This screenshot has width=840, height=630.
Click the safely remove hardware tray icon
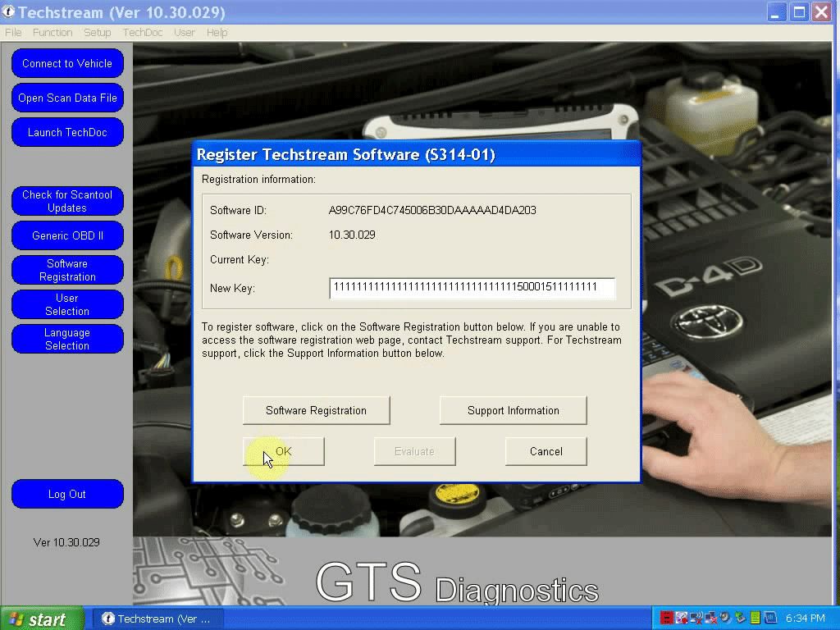741,618
